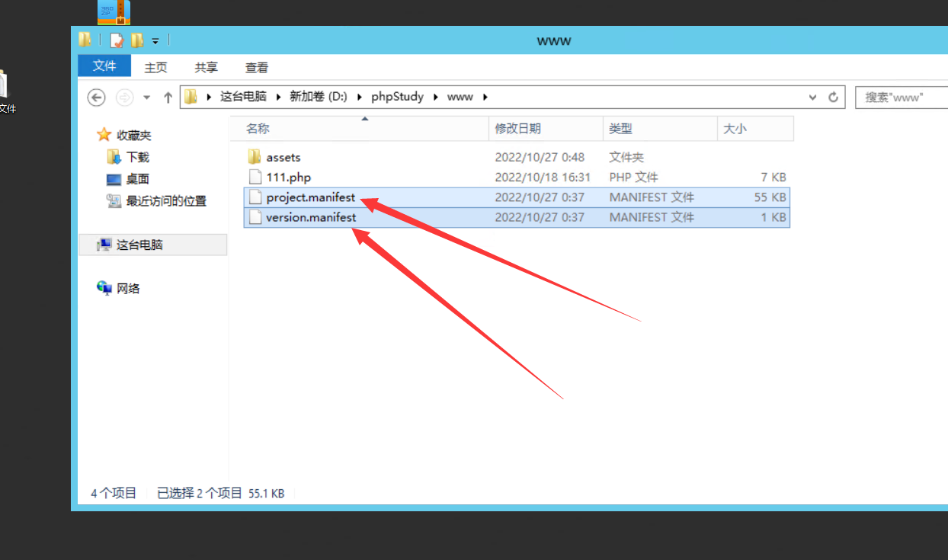The width and height of the screenshot is (948, 560).
Task: Switch to the 共享 ribbon tab
Action: [206, 67]
